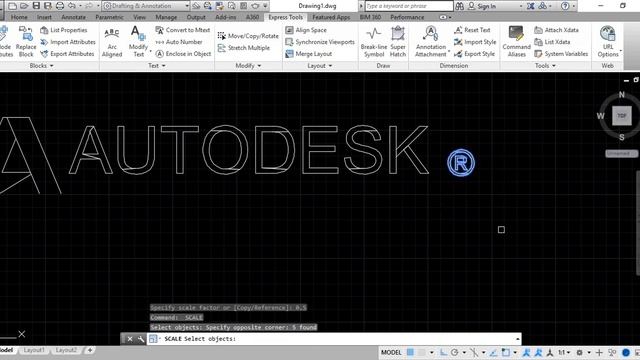The height and width of the screenshot is (360, 640).
Task: Click the Stretch Multiple tool
Action: 244,48
